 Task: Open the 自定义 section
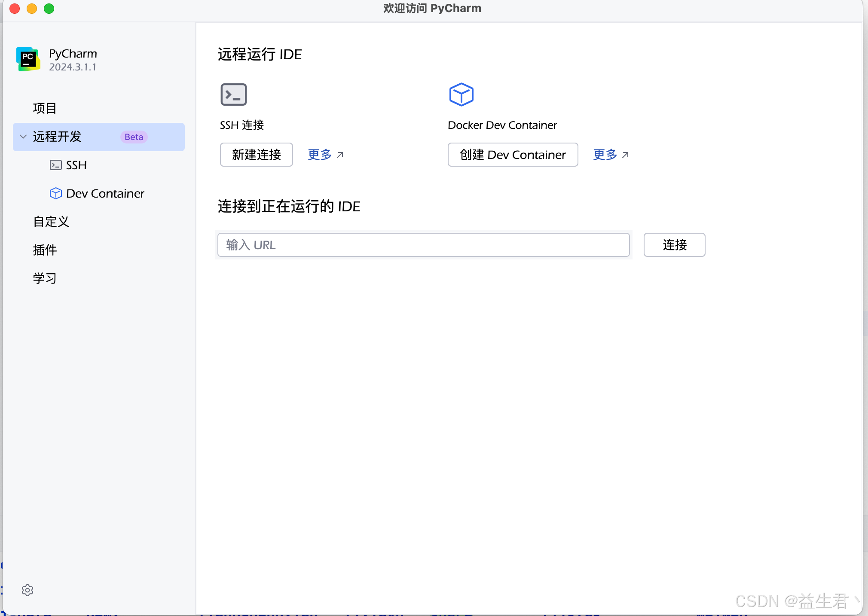[x=50, y=221]
